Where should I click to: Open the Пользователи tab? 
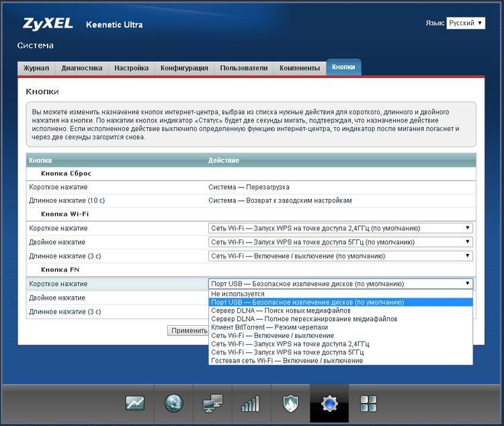[x=244, y=68]
